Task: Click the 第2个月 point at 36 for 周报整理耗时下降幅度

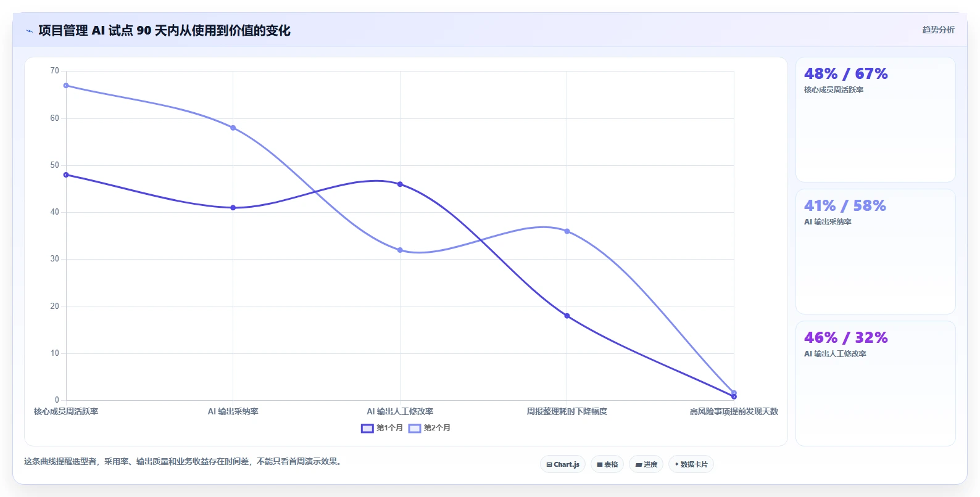Action: tap(567, 231)
